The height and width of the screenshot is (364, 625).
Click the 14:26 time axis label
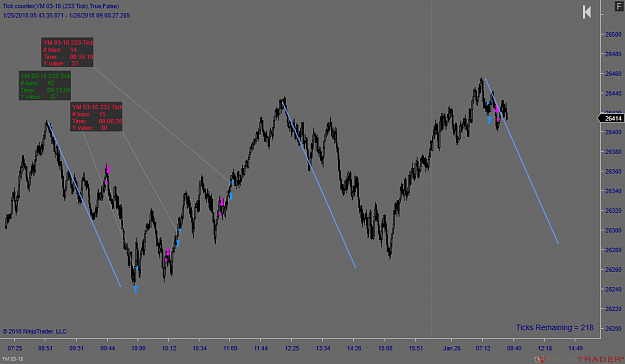(x=354, y=348)
